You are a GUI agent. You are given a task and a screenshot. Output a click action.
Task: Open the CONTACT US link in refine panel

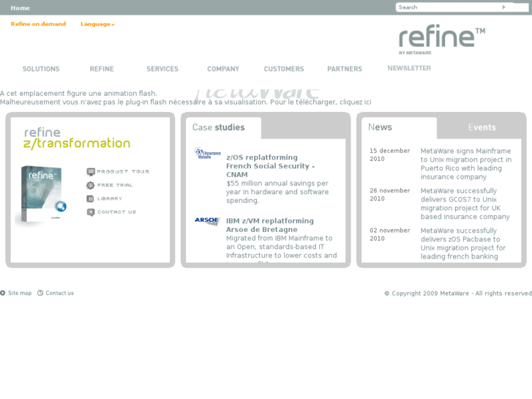click(x=116, y=212)
